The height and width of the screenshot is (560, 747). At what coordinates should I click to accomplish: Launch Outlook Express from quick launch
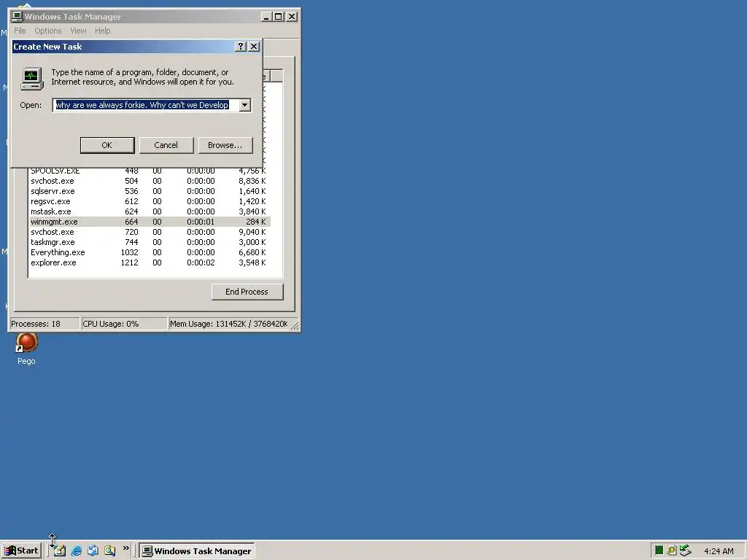(x=93, y=551)
